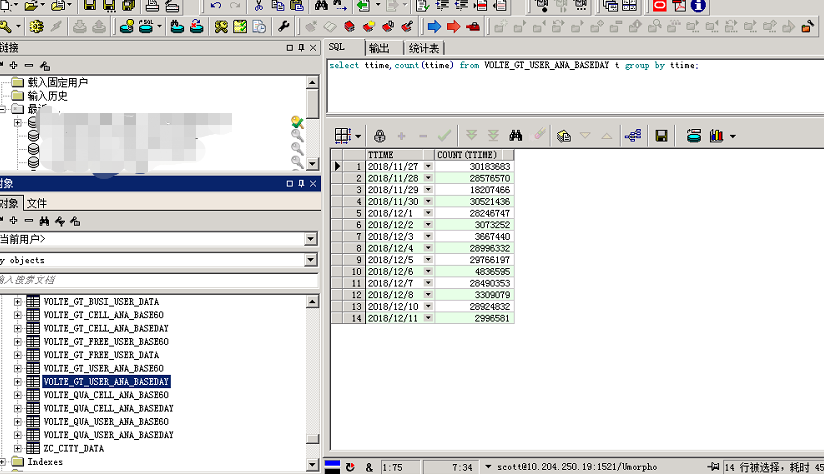Click the SQL database toolbar icon

click(x=146, y=26)
